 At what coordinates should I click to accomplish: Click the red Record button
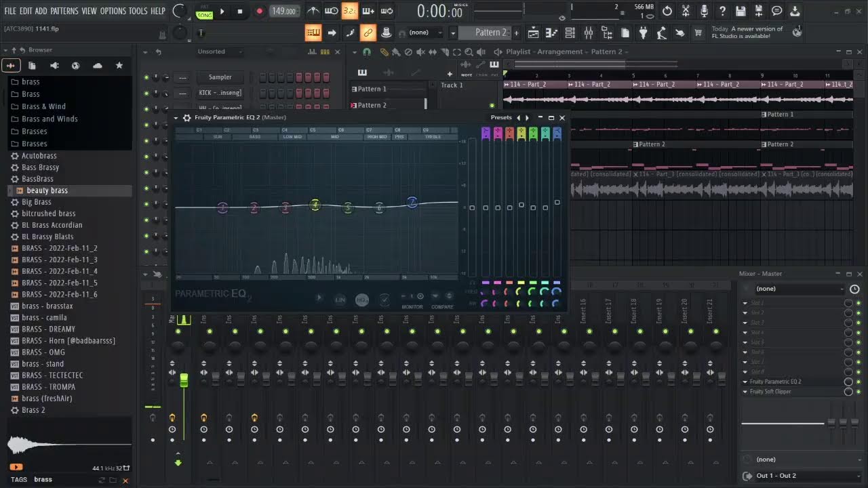(259, 11)
